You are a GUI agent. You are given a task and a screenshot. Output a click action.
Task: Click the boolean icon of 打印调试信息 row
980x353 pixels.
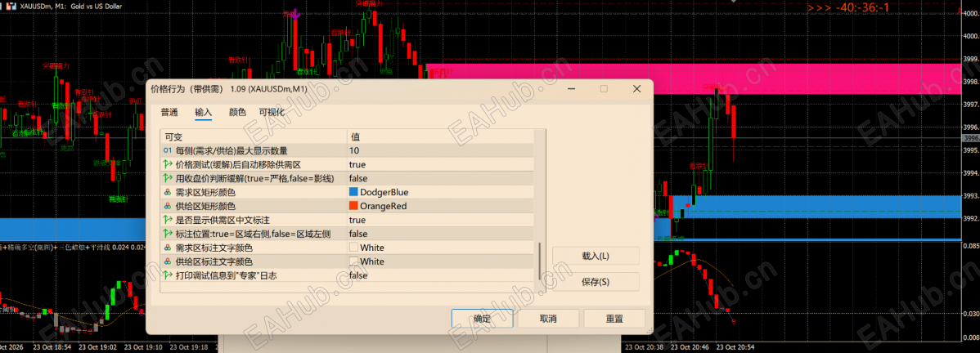167,275
